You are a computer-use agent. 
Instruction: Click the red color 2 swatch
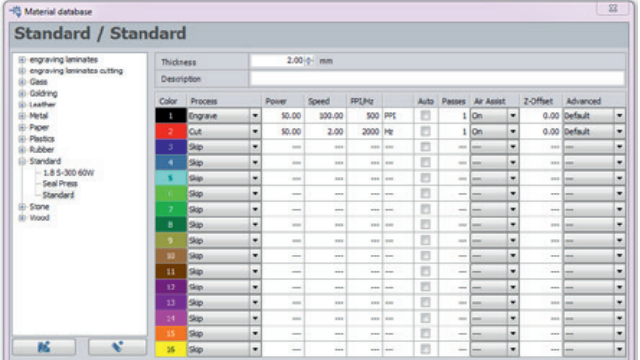[x=171, y=131]
